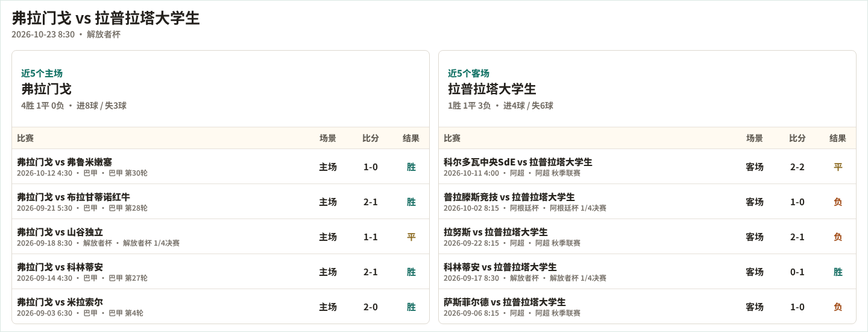Click score 2-1 in 拉努斯 row

pos(797,237)
